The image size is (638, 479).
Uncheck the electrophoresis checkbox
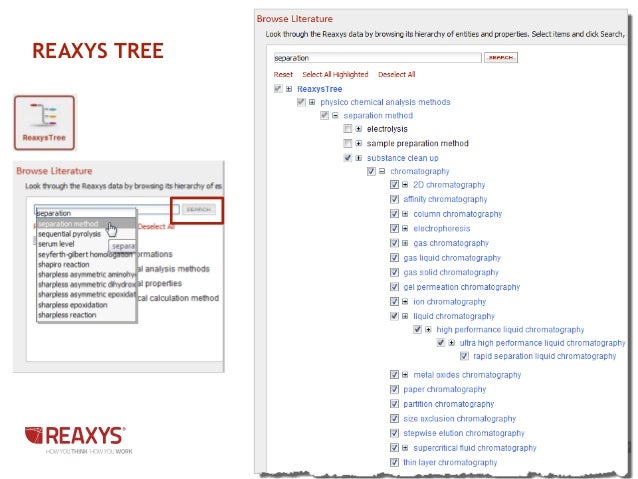point(394,228)
